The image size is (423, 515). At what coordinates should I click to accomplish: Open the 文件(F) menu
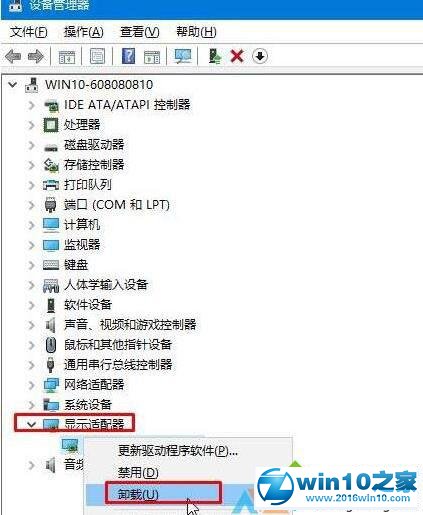(x=28, y=32)
